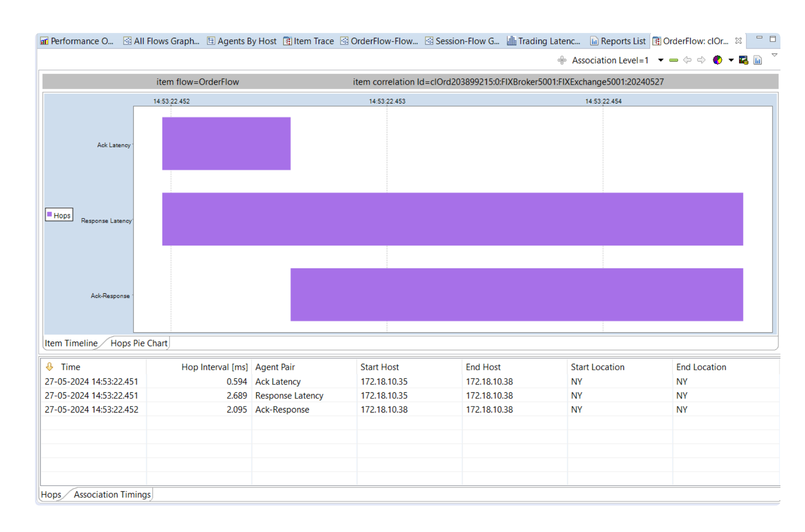
Task: Click the green minus icon to decrease association level
Action: point(673,60)
